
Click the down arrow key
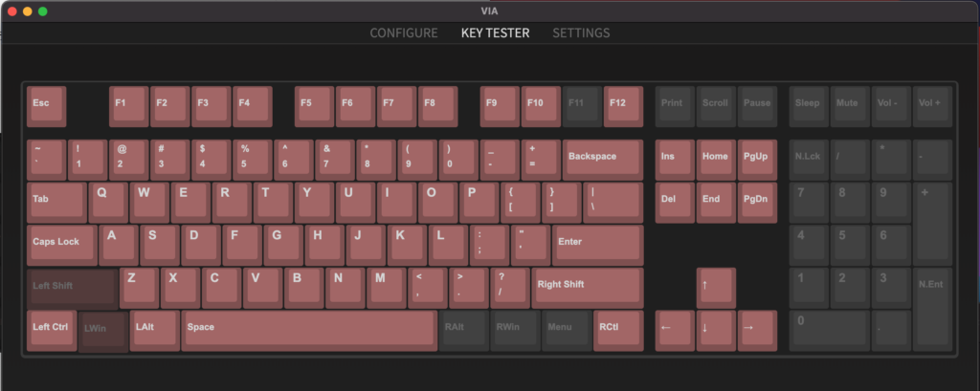pos(716,331)
